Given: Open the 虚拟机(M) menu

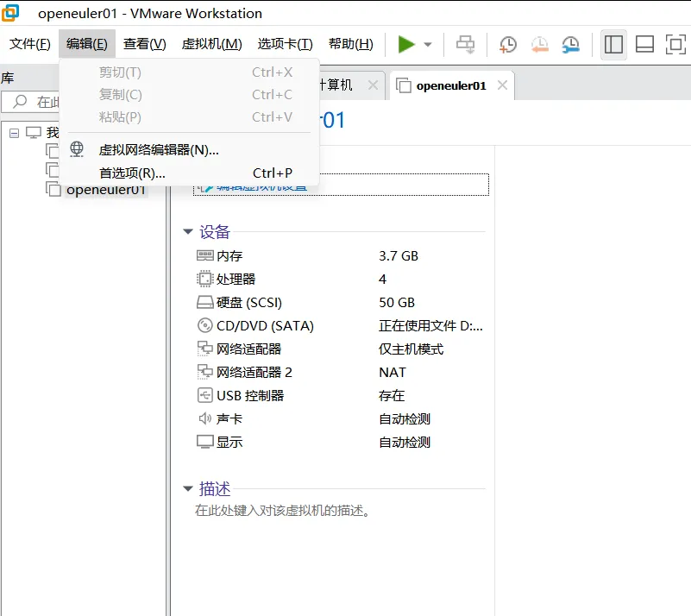Looking at the screenshot, I should [212, 44].
